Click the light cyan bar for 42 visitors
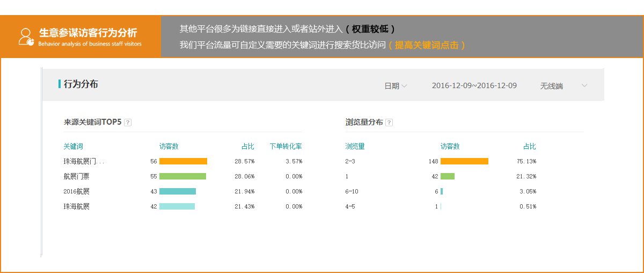 [x=177, y=206]
